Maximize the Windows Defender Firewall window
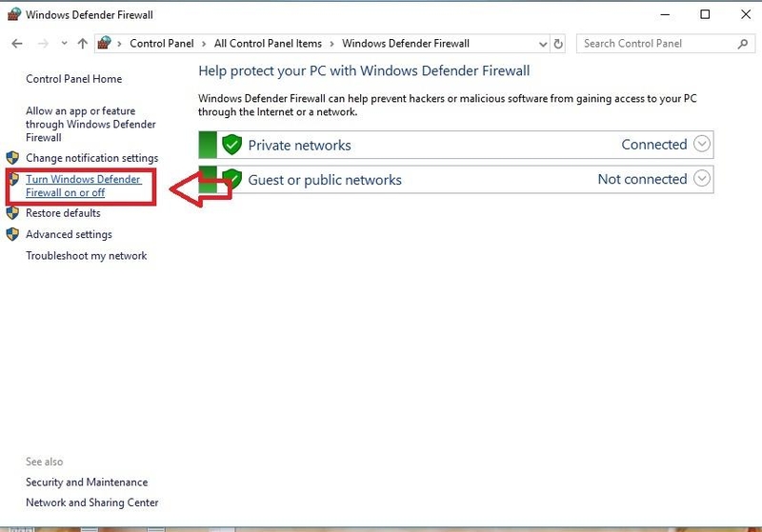The width and height of the screenshot is (762, 532). pos(705,14)
